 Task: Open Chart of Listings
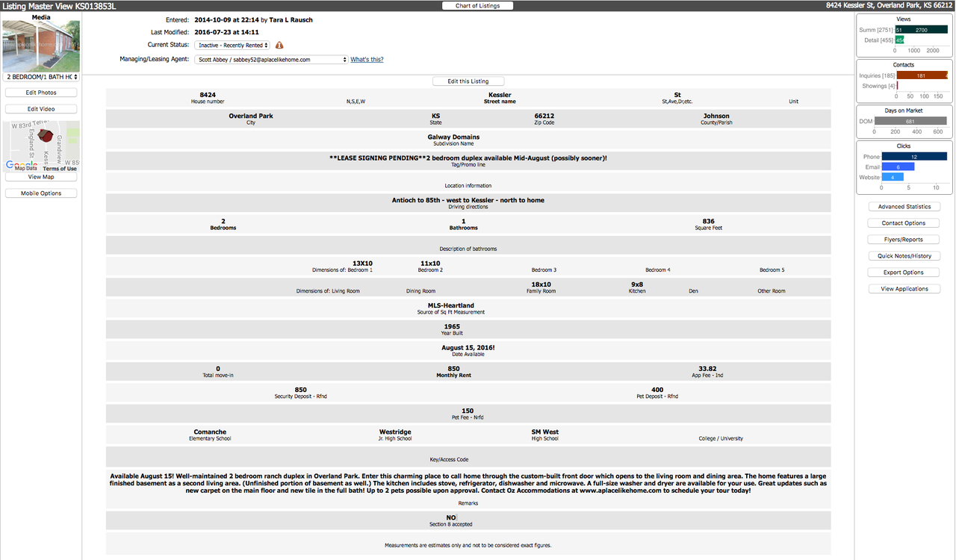(x=477, y=6)
